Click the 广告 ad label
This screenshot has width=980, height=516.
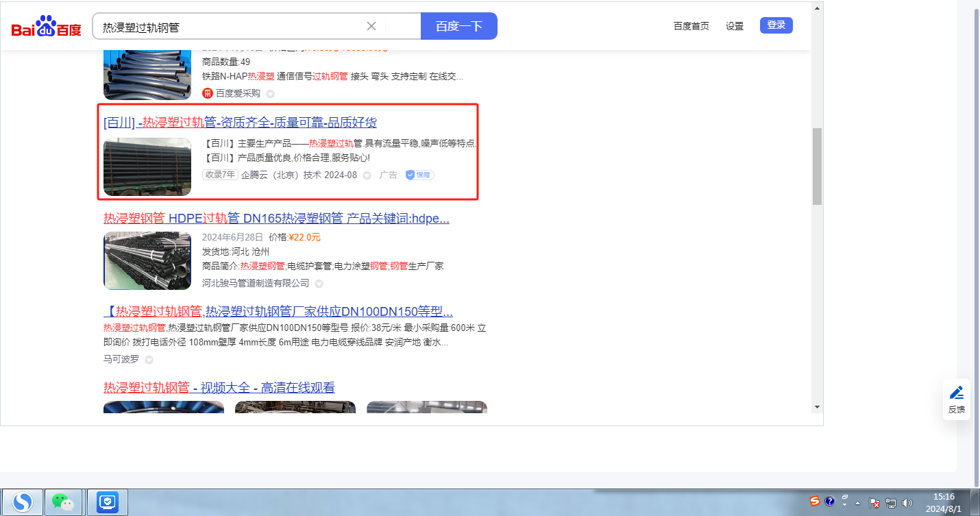pyautogui.click(x=389, y=175)
